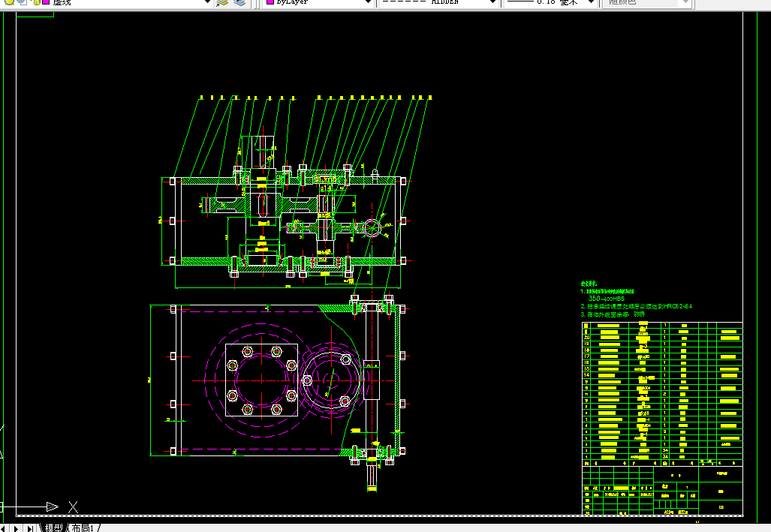This screenshot has width=771, height=532.
Task: Click the magenta layer color swatch beside 虚线
Action: point(46,2)
